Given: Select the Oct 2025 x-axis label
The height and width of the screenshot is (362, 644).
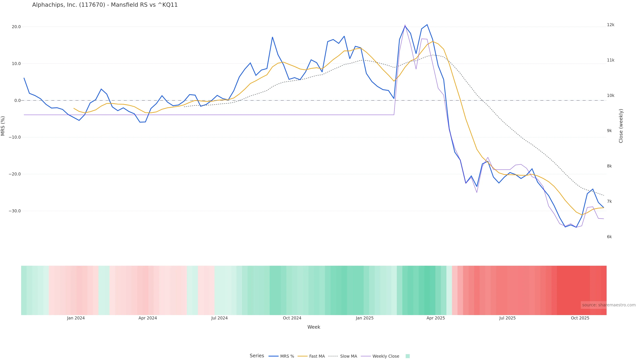Looking at the screenshot, I should point(580,318).
